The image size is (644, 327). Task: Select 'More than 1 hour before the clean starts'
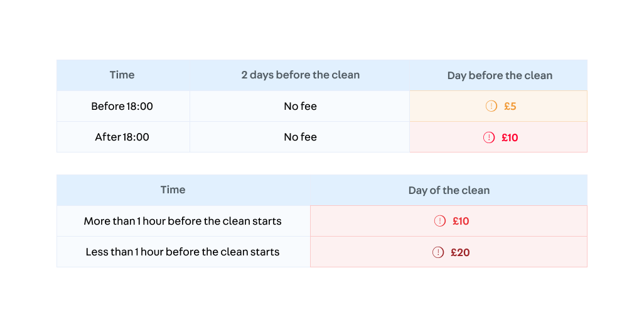click(x=183, y=221)
